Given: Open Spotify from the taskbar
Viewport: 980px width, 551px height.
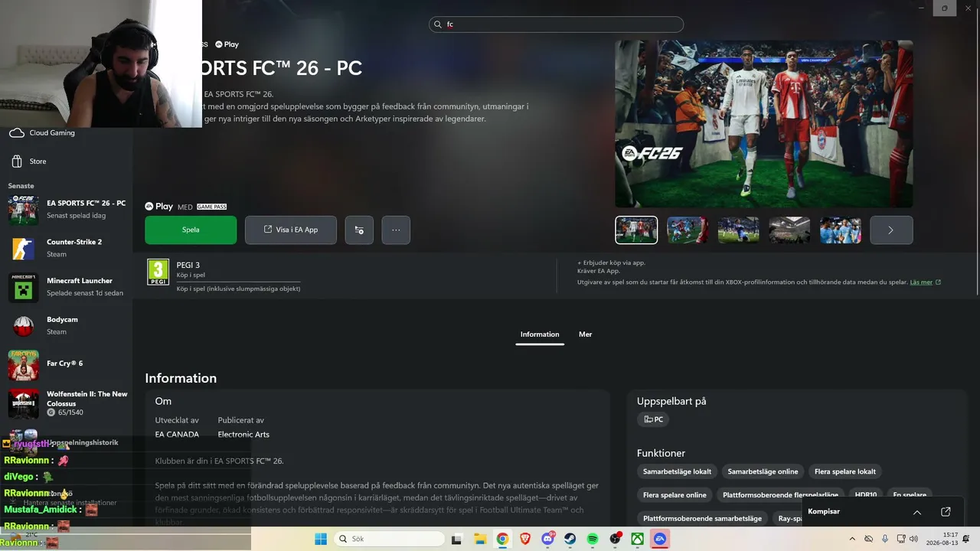Looking at the screenshot, I should (593, 539).
